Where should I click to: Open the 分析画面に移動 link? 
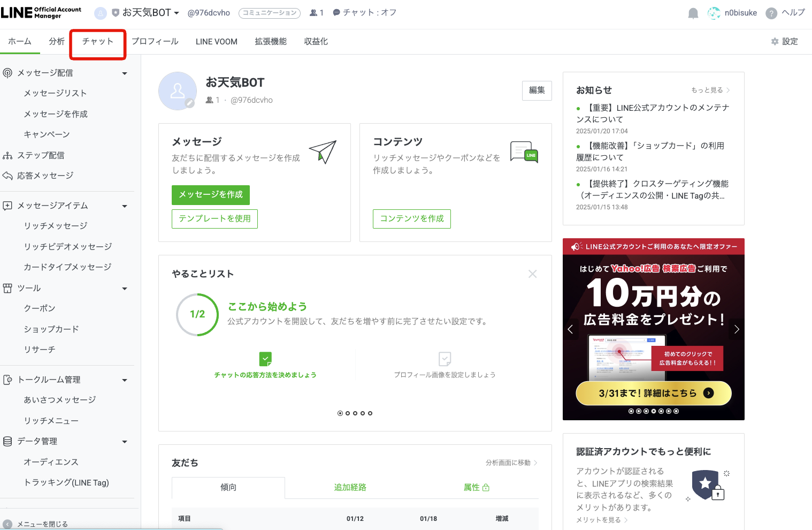tap(512, 463)
